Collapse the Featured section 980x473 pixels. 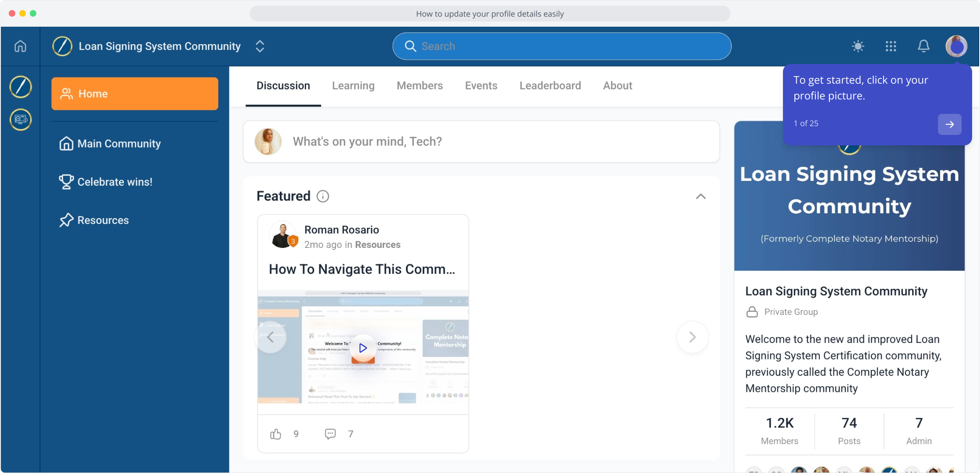[701, 196]
